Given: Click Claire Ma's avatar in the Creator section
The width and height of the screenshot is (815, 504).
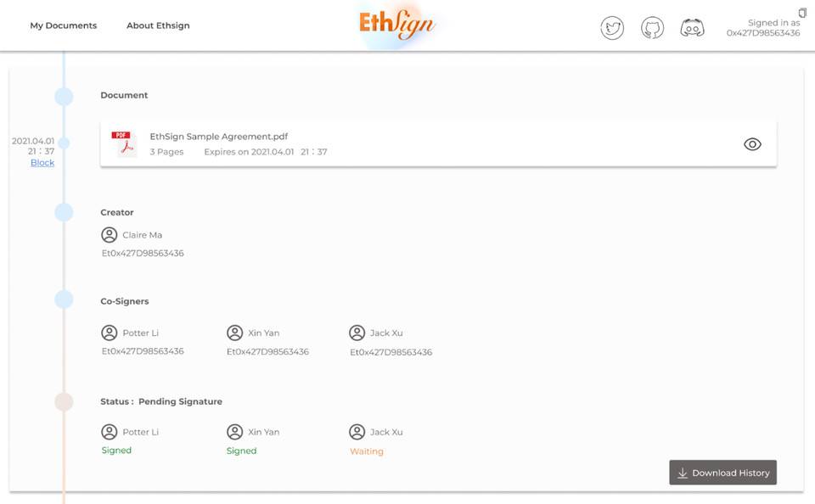Looking at the screenshot, I should [109, 234].
